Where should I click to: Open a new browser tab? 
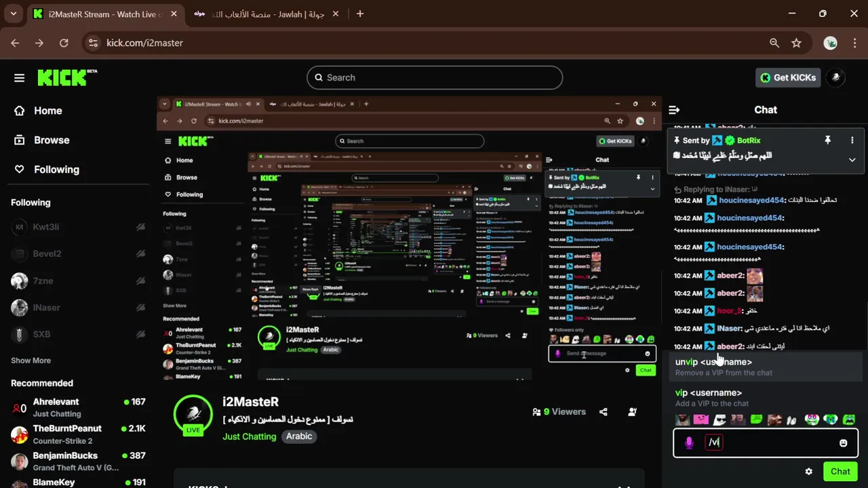click(360, 14)
